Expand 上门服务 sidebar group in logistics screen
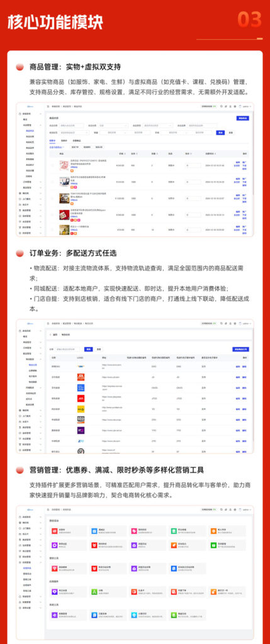This screenshot has width=270, height=644. click(x=30, y=416)
